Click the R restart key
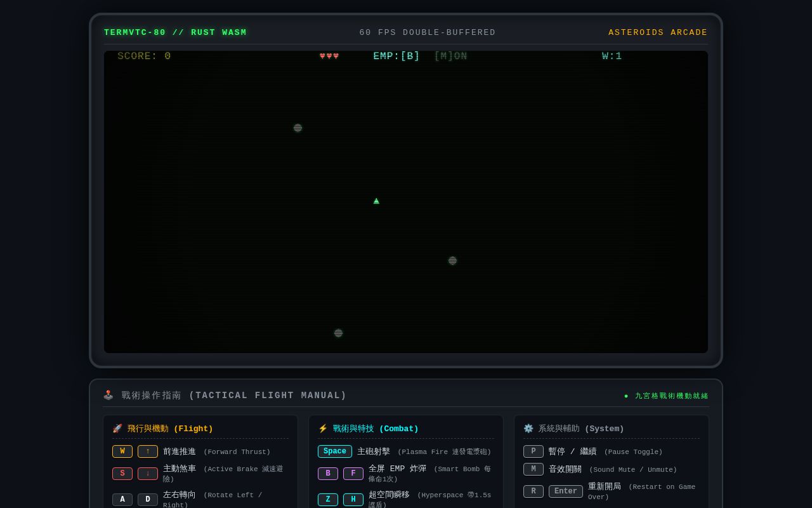 [x=534, y=491]
